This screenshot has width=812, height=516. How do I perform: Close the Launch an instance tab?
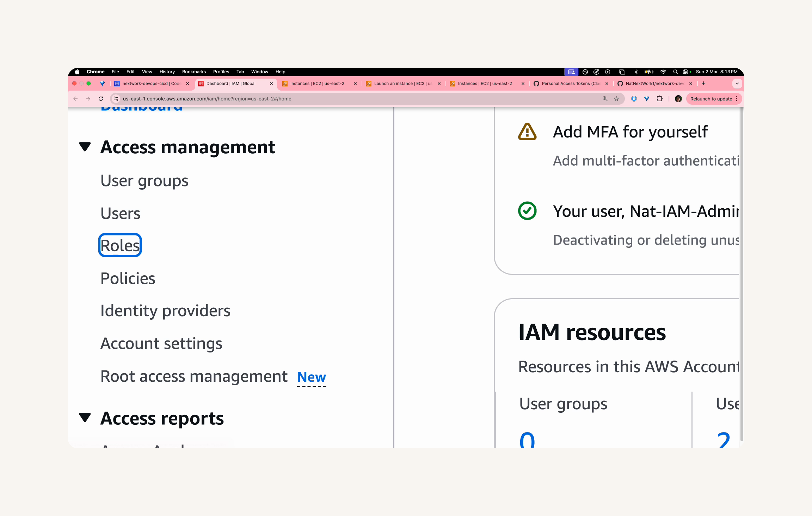click(x=439, y=84)
